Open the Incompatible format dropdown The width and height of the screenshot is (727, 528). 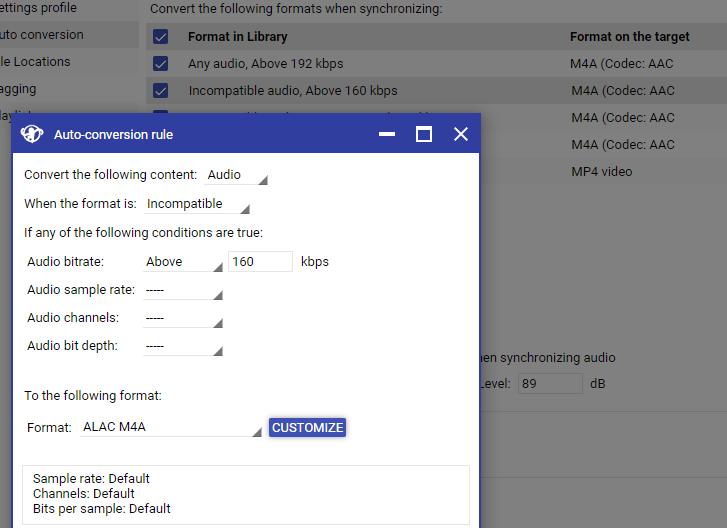(197, 204)
